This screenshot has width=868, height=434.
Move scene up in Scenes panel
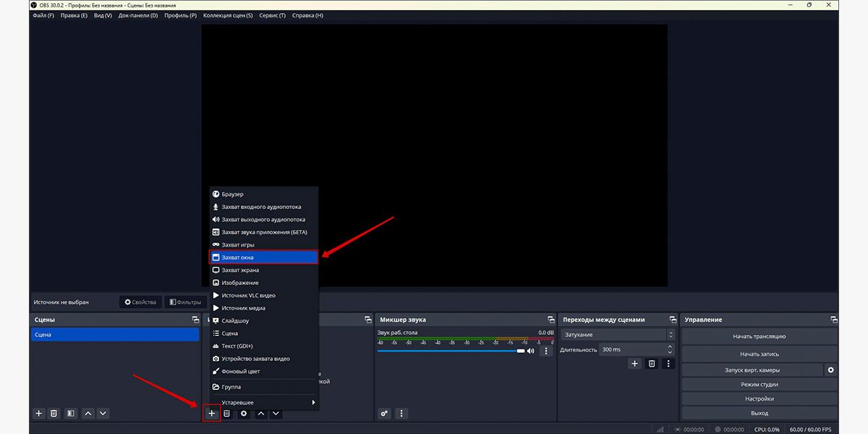coord(88,413)
